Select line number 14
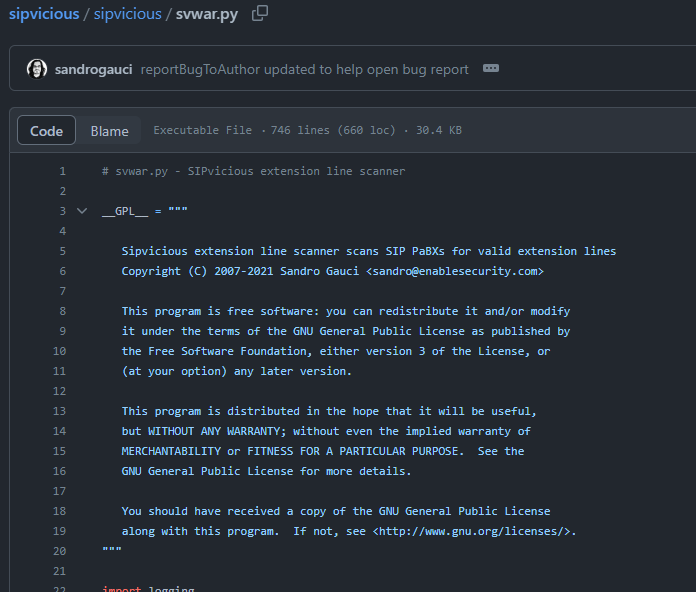 [x=59, y=431]
